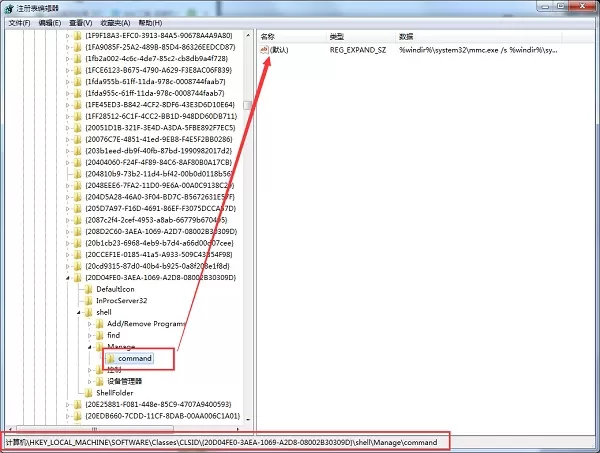This screenshot has height=453, width=600.
Task: Expand the {20E25881-F081-448e-85C9-4707A9400593} key
Action: pyautogui.click(x=68, y=404)
